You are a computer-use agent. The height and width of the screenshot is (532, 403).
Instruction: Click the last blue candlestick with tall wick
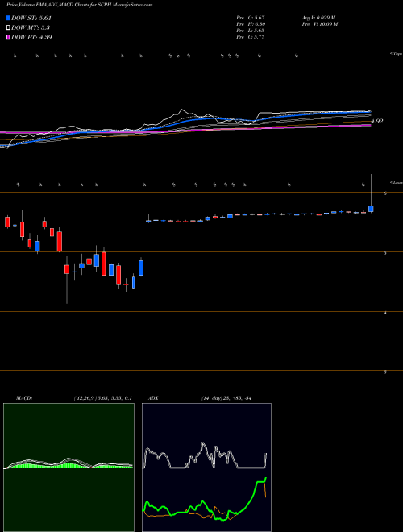click(371, 209)
